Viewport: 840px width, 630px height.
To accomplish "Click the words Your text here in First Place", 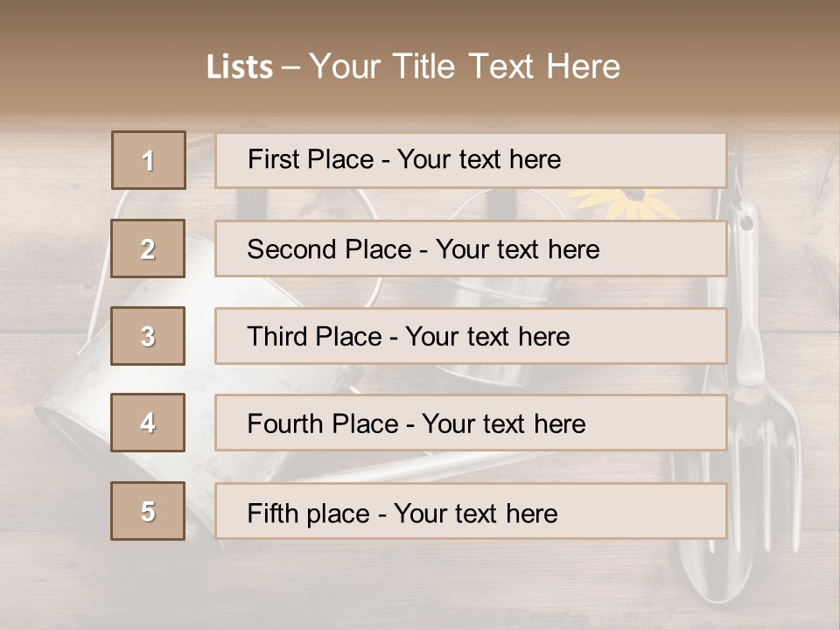I will point(479,159).
